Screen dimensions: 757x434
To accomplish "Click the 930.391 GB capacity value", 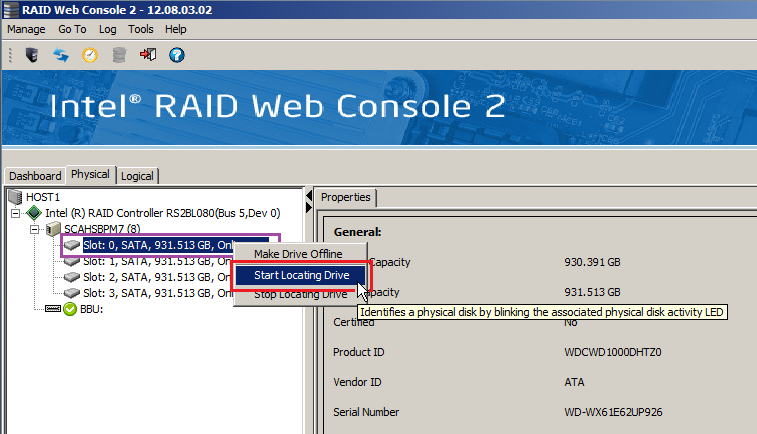I will 592,262.
